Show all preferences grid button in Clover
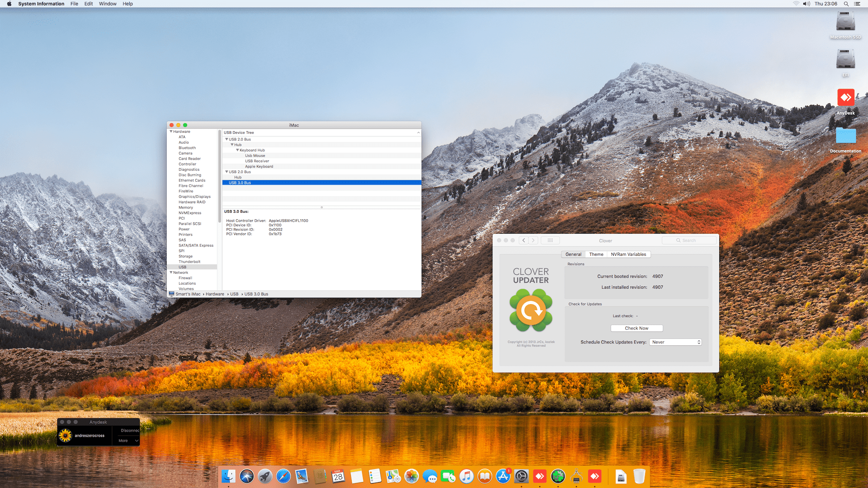 [x=550, y=240]
